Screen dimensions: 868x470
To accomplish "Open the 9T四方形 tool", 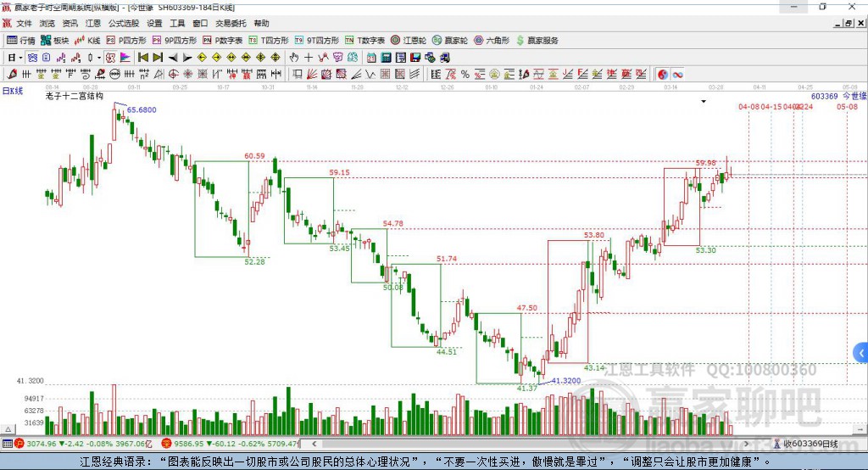I will [316, 41].
